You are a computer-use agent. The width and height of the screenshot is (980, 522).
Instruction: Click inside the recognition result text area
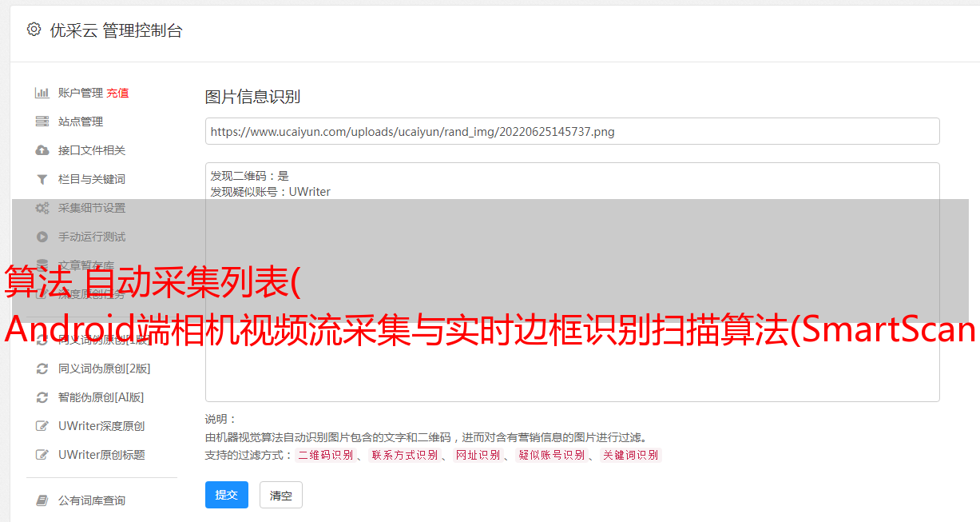(572, 282)
